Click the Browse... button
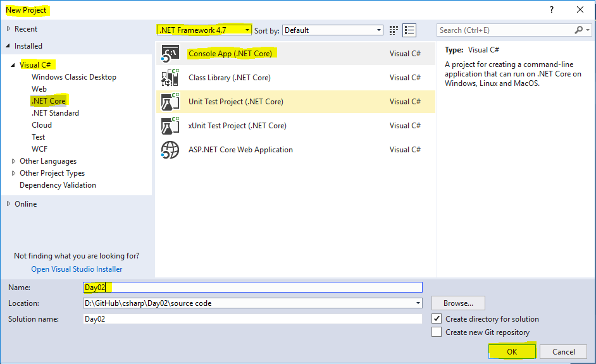Screen dimensions: 596x364 [458, 303]
